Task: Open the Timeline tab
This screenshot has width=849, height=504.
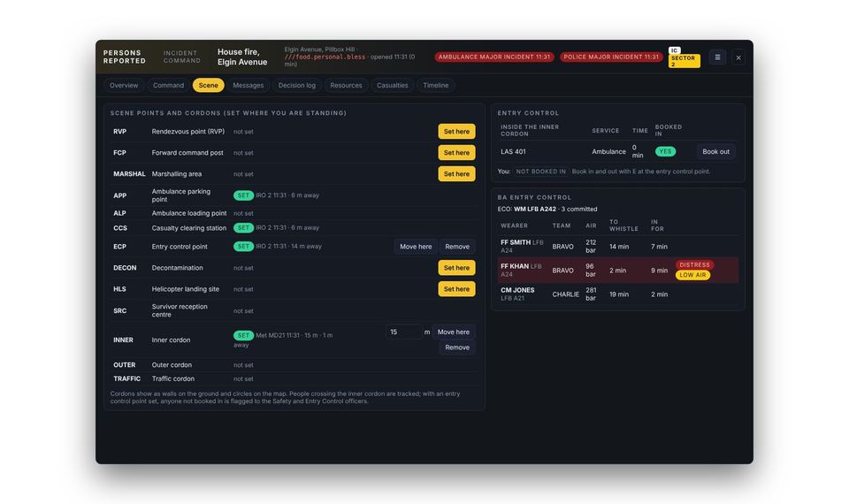Action: tap(435, 86)
